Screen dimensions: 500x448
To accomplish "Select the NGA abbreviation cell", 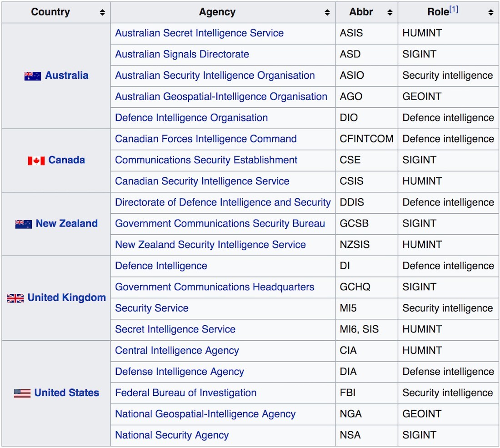I will [x=366, y=414].
